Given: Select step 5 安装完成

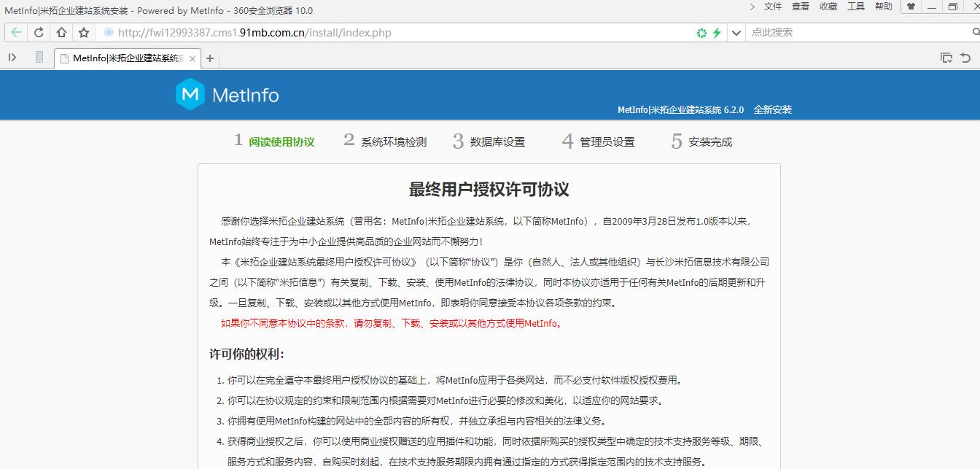Looking at the screenshot, I should click(x=702, y=141).
